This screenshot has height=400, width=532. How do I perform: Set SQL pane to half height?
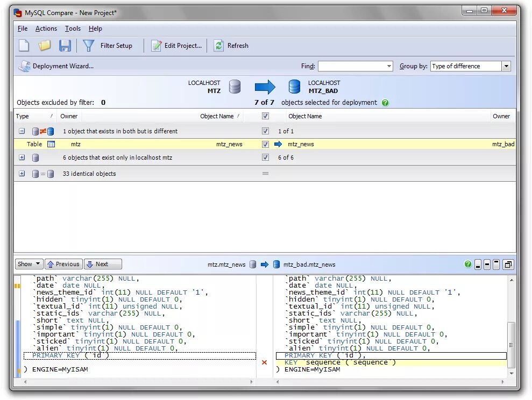point(487,265)
